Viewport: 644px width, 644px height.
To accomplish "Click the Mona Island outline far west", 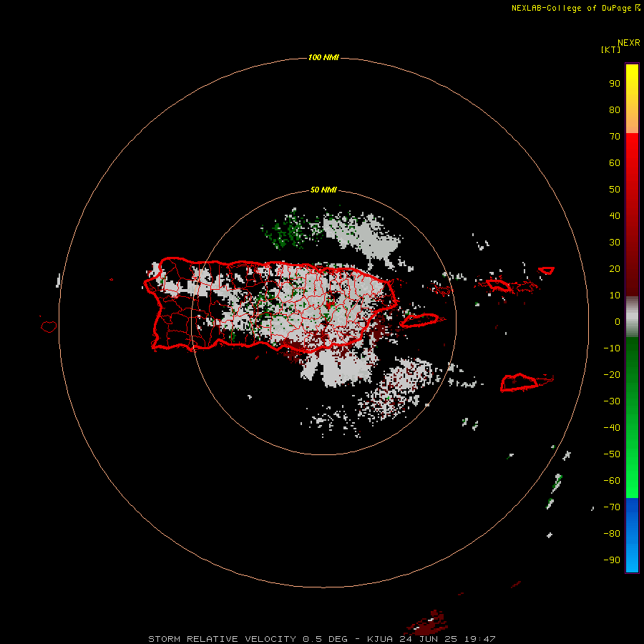I will coord(49,326).
